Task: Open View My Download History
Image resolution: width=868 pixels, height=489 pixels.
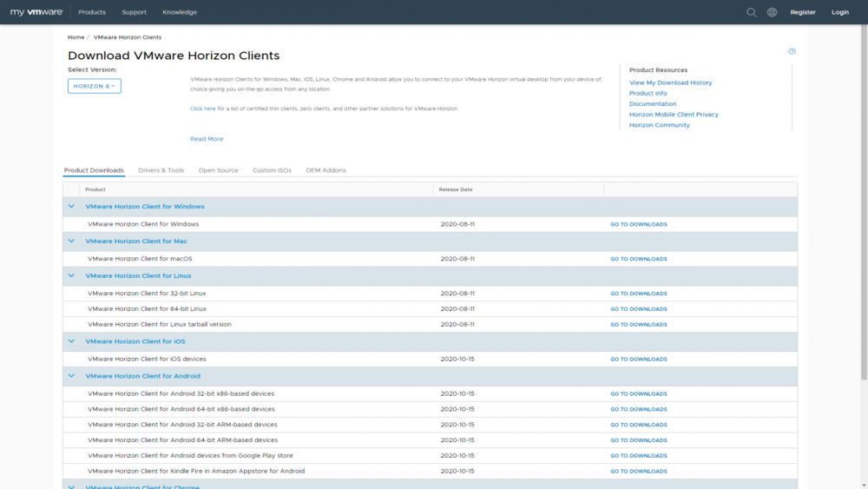Action: coord(670,83)
